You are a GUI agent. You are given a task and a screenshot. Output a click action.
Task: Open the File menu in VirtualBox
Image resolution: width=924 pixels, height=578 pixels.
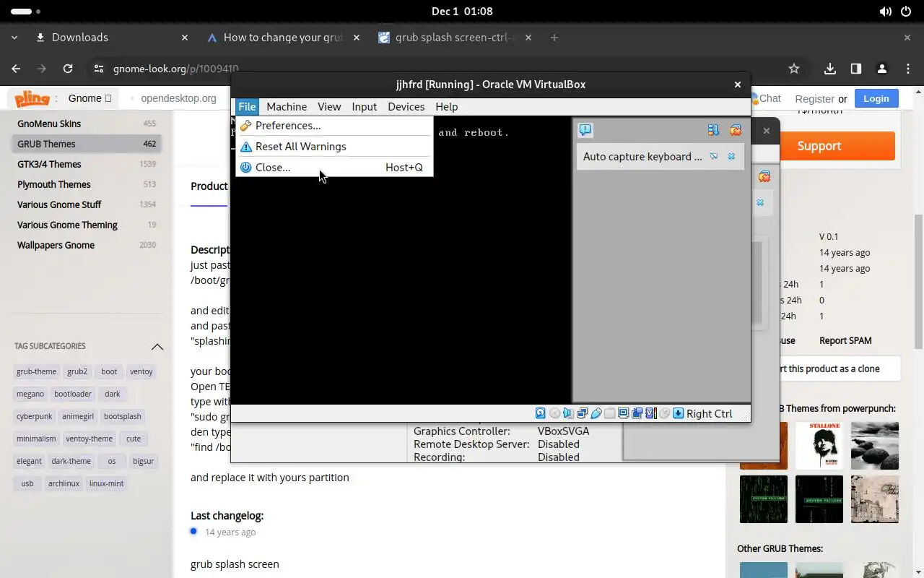pyautogui.click(x=247, y=106)
